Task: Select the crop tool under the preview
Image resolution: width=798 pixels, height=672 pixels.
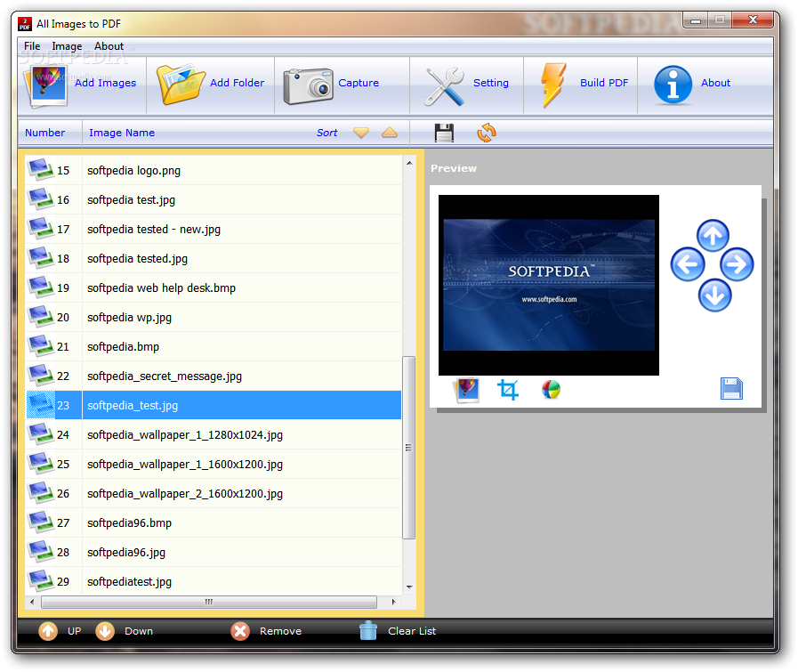Action: (x=508, y=390)
